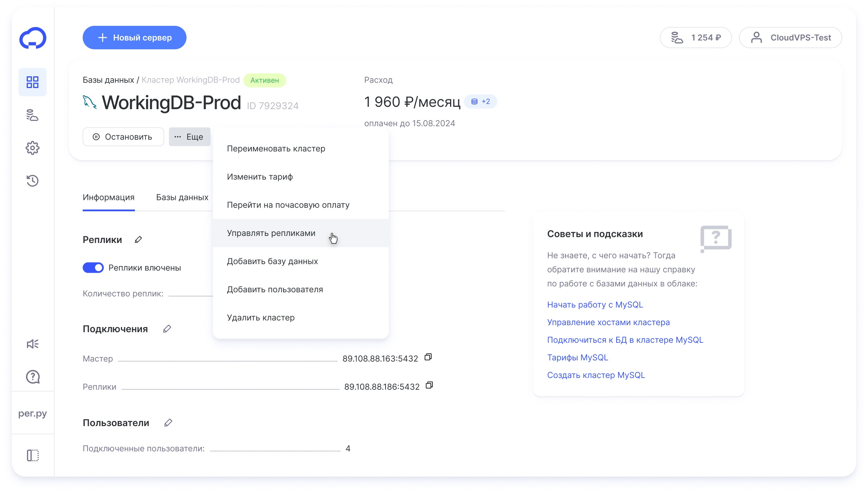The image size is (868, 493).
Task: Click the Информация tab
Action: [109, 197]
